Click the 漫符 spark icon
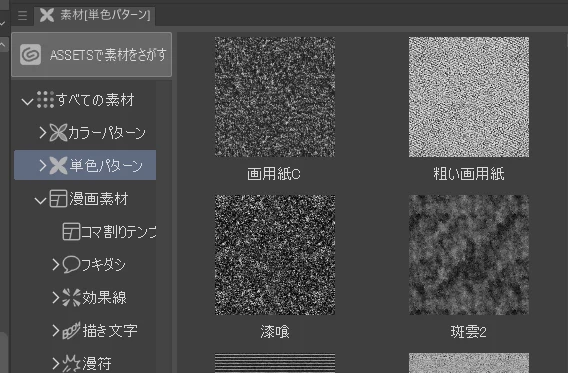 point(71,363)
